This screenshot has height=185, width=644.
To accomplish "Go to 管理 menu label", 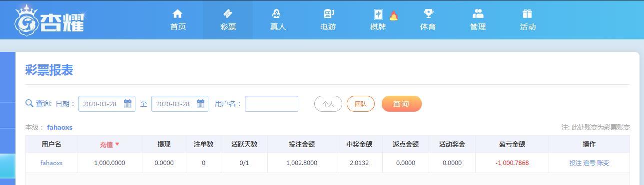I will [x=478, y=27].
